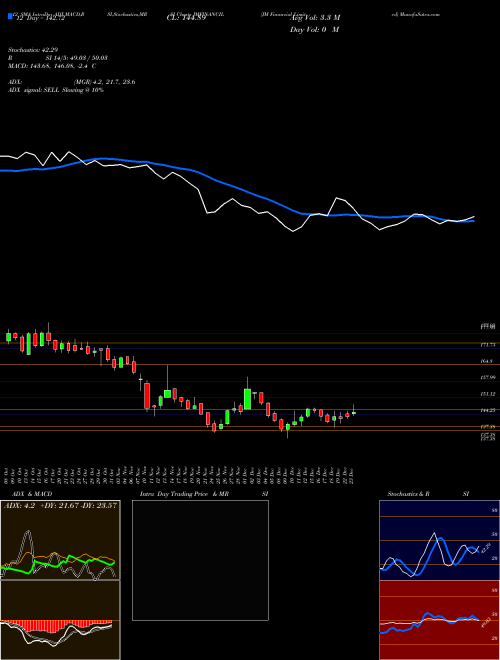Click the large red candle near 10 Nov
500x660 pixels.
tap(147, 396)
